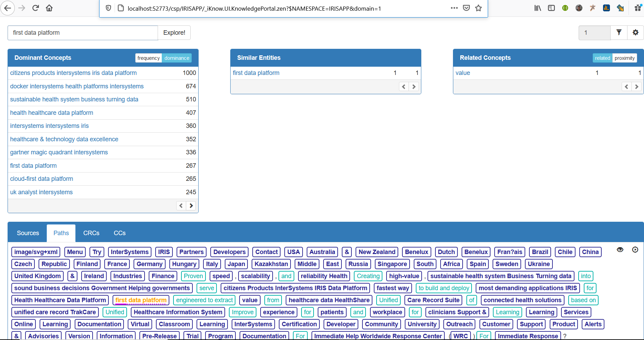The width and height of the screenshot is (644, 340).
Task: Select the proximity toggle in Related Concepts
Action: click(x=624, y=58)
